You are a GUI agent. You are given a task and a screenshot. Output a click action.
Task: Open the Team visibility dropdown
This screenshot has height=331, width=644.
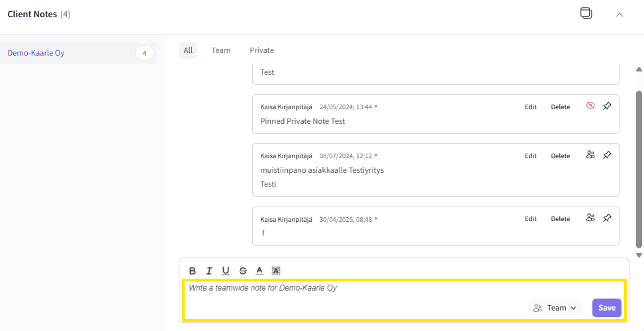pos(556,308)
